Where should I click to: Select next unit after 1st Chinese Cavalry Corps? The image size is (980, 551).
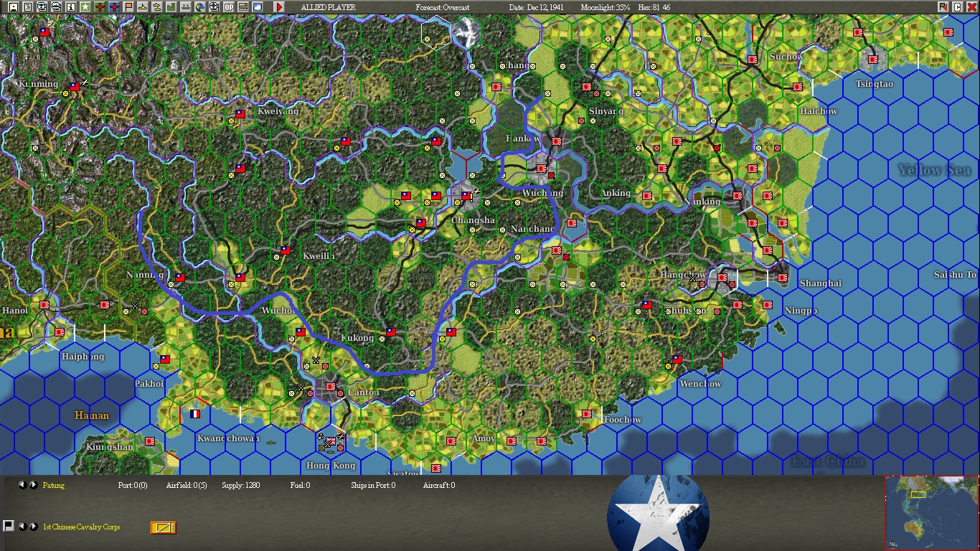coord(33,527)
